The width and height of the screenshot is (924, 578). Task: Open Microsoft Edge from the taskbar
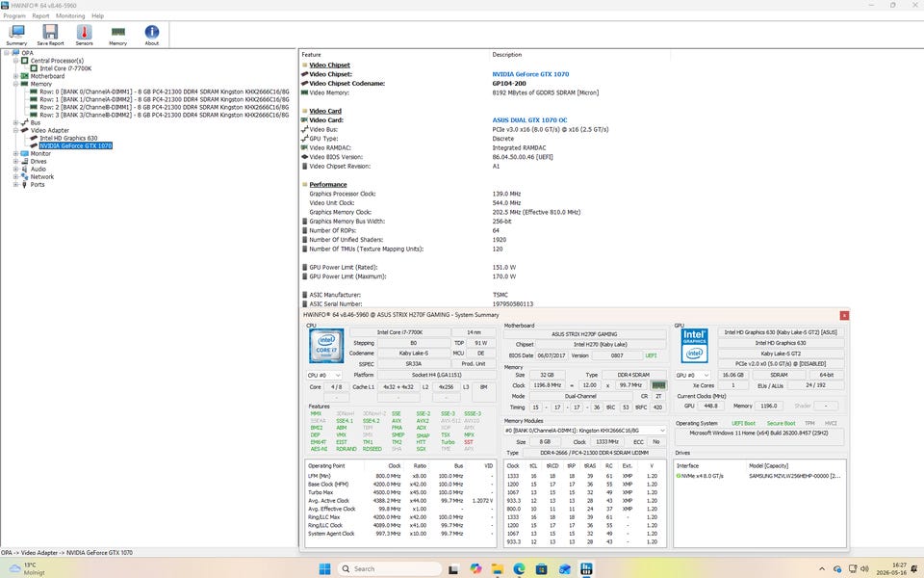(519, 568)
